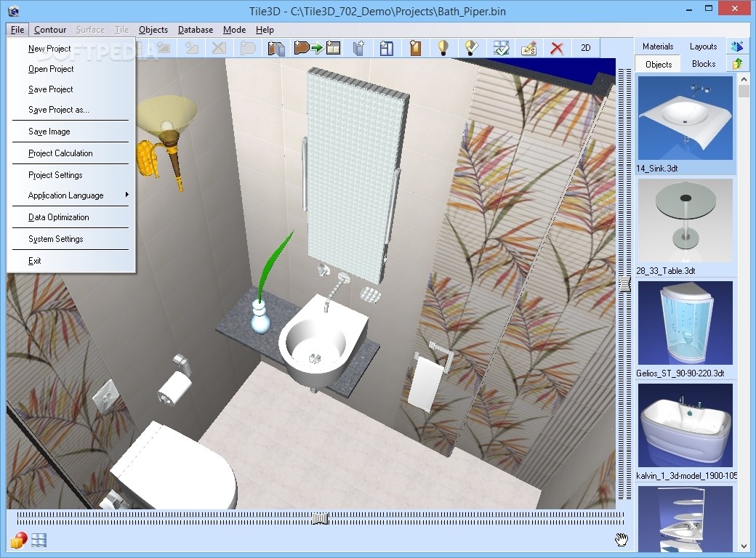The image size is (756, 558).
Task: Click objects panel scroll down arrow
Action: tap(744, 546)
